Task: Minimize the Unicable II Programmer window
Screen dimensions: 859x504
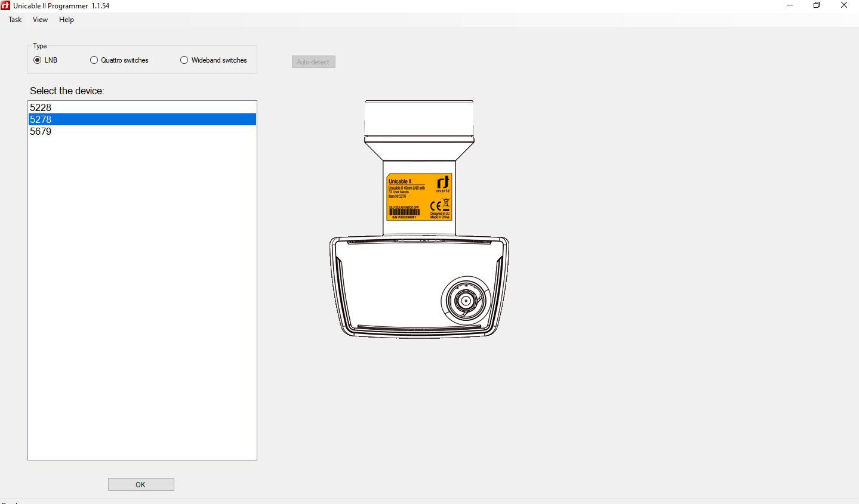Action: pos(790,6)
